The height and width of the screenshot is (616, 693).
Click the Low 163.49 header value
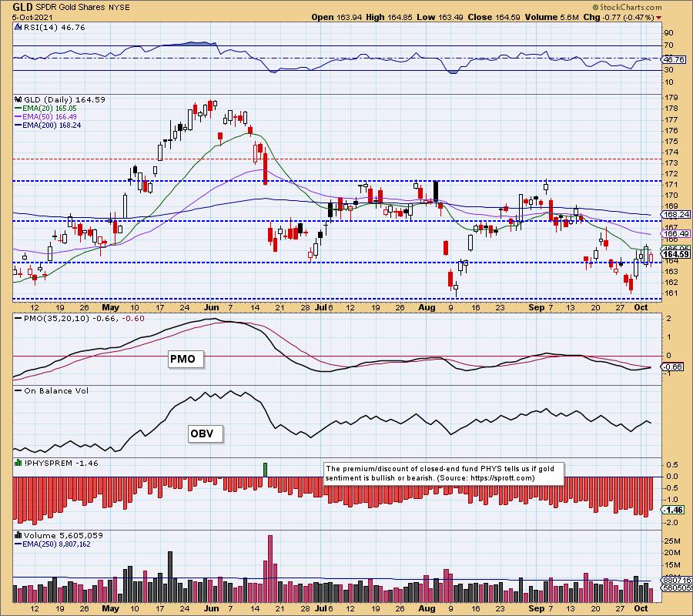(440, 17)
